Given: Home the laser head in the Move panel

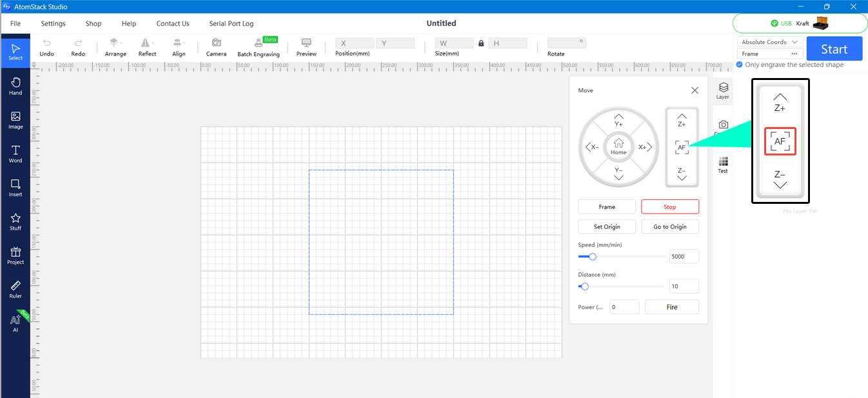Looking at the screenshot, I should click(618, 146).
